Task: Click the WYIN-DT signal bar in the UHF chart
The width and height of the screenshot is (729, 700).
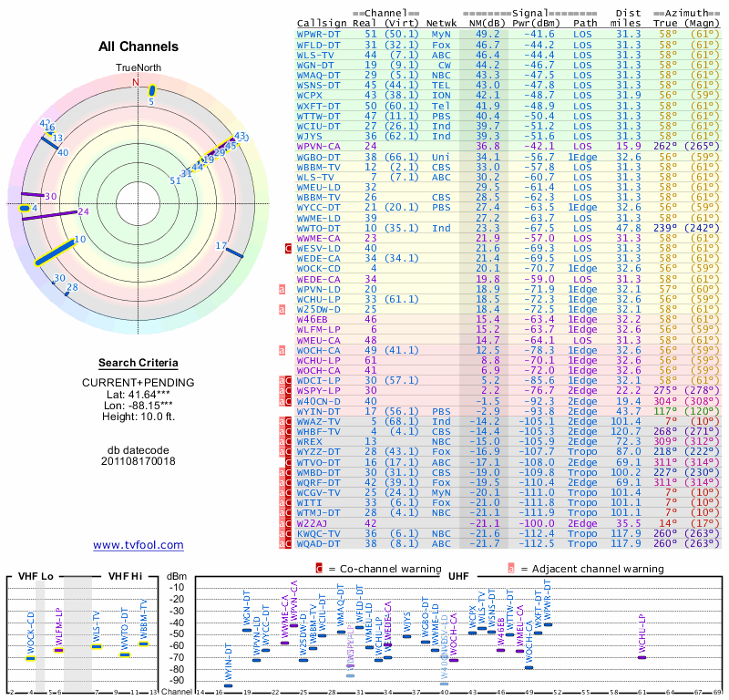Action: point(229,685)
